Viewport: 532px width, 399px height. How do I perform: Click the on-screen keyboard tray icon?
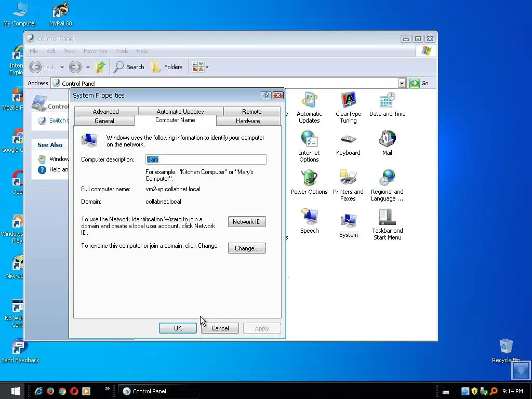(446, 392)
